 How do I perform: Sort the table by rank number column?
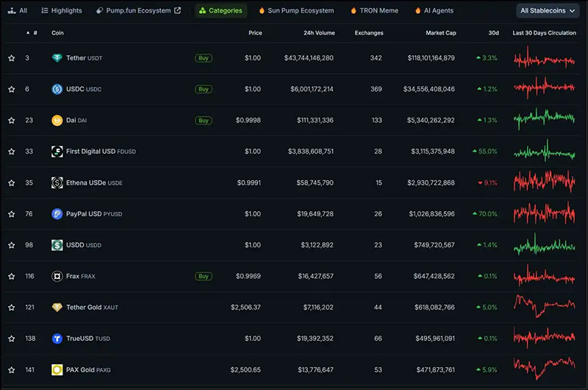click(x=32, y=33)
